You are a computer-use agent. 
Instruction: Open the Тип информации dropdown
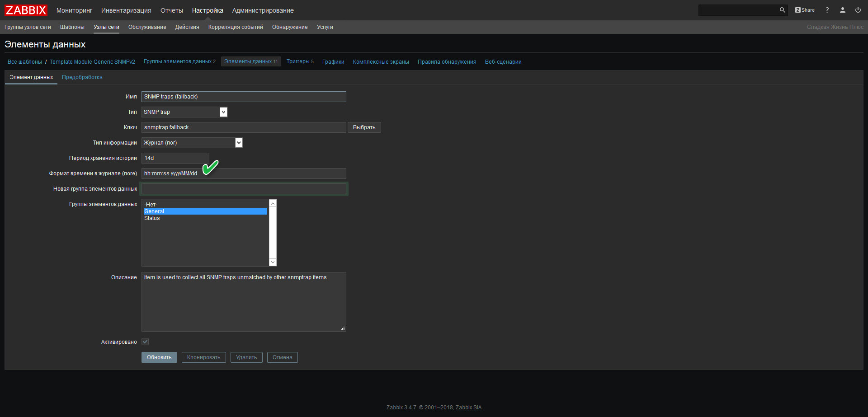pyautogui.click(x=192, y=143)
